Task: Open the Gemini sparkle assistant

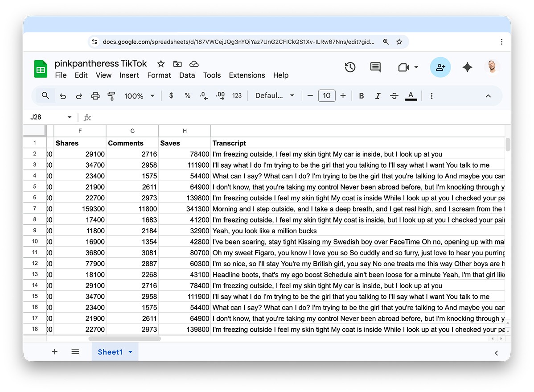Action: click(x=467, y=67)
